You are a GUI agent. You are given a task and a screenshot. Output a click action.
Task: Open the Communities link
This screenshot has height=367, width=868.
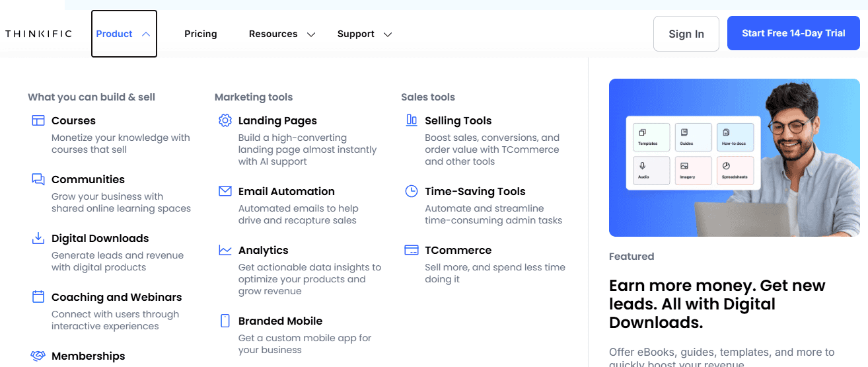click(x=88, y=179)
